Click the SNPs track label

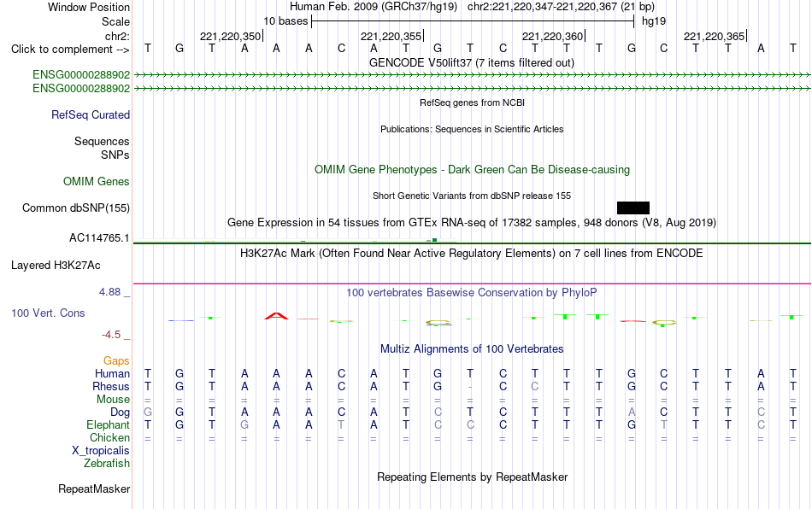pyautogui.click(x=115, y=155)
